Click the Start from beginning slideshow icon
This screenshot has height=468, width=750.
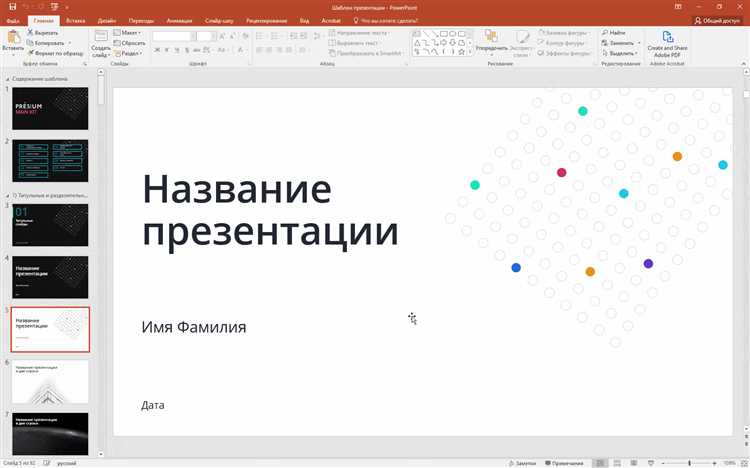point(55,7)
